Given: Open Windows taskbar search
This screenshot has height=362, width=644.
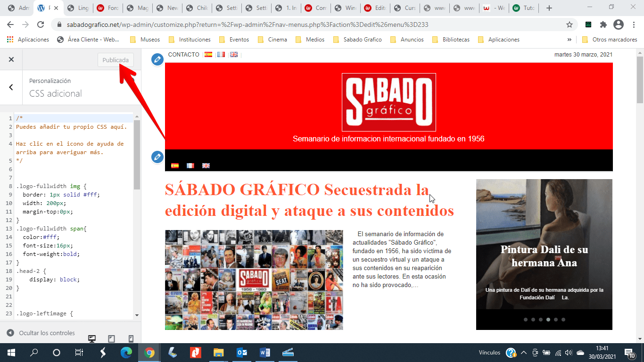Looking at the screenshot, I should (x=34, y=353).
